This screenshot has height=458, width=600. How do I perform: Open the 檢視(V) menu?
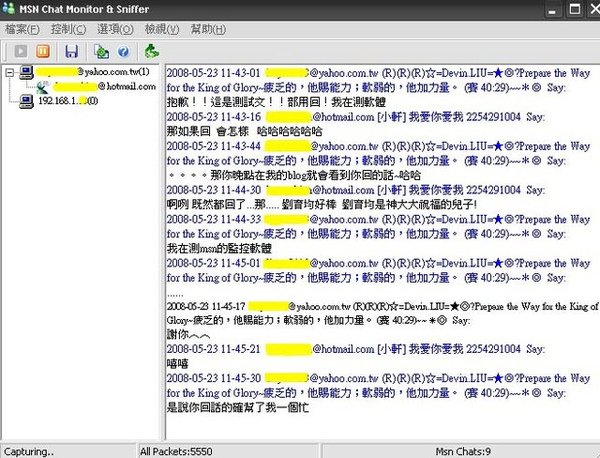(162, 29)
